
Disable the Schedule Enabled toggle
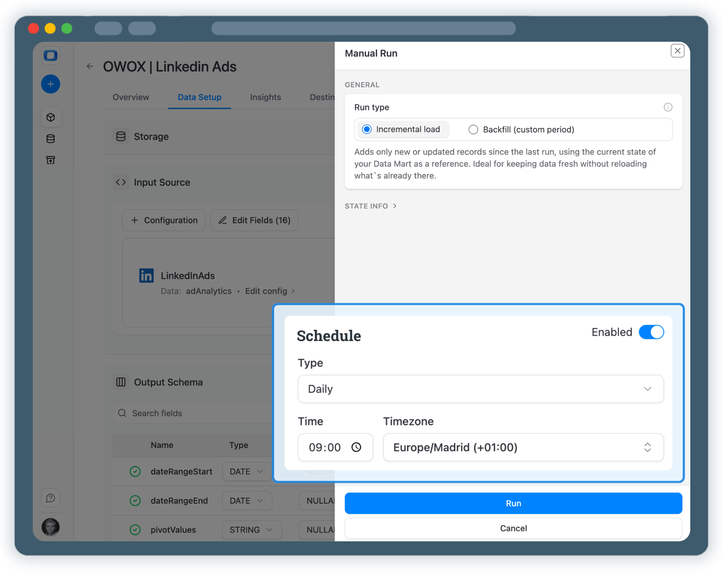coord(651,332)
